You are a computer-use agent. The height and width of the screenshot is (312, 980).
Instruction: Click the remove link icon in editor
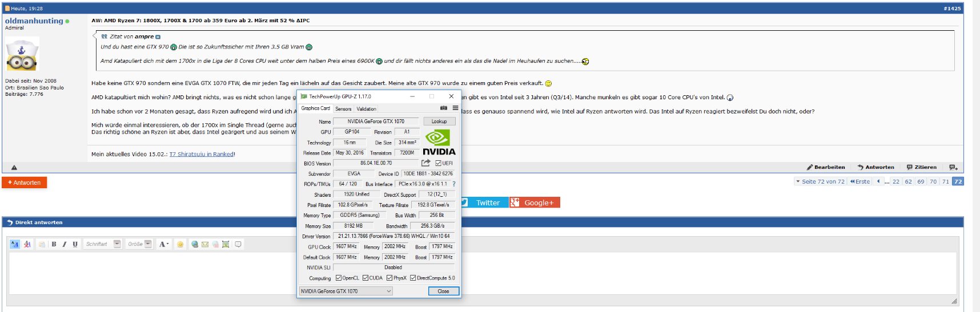pyautogui.click(x=215, y=244)
